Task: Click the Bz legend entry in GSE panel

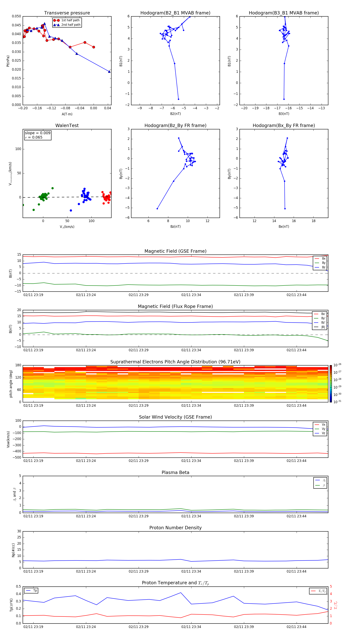Action: click(320, 267)
